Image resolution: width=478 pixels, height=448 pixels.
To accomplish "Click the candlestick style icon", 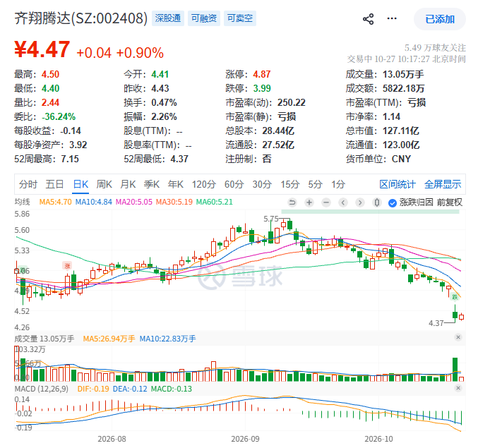I will click(x=377, y=202).
